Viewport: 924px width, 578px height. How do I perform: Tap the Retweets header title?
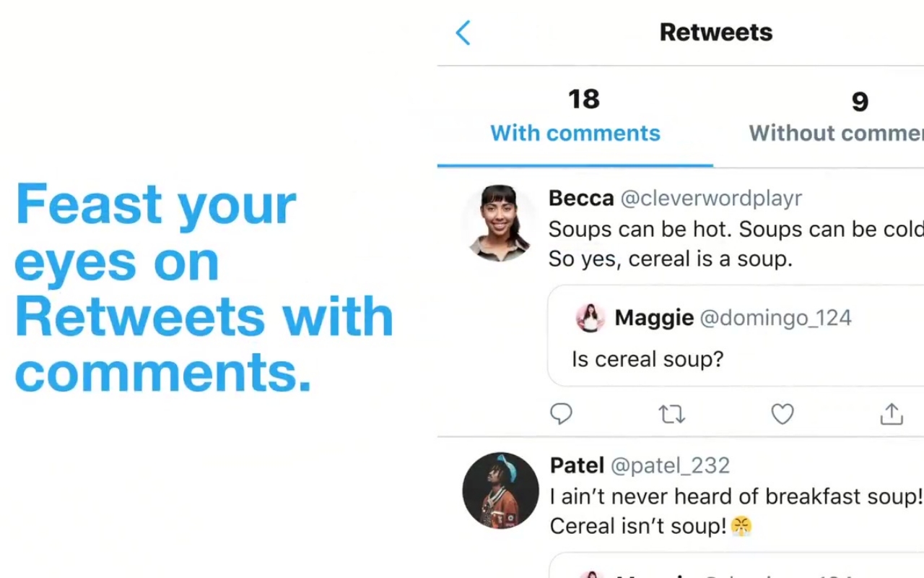715,32
